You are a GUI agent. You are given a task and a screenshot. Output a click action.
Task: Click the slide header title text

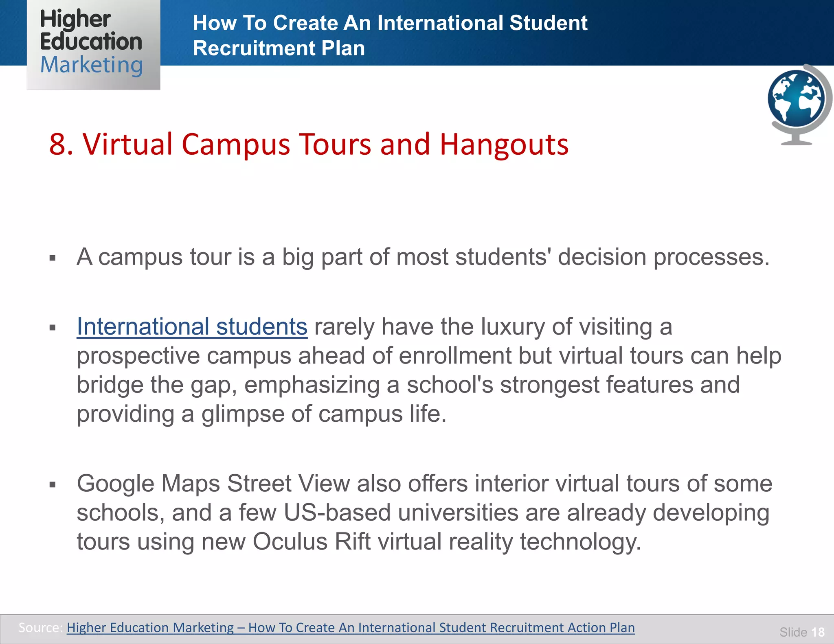(390, 35)
